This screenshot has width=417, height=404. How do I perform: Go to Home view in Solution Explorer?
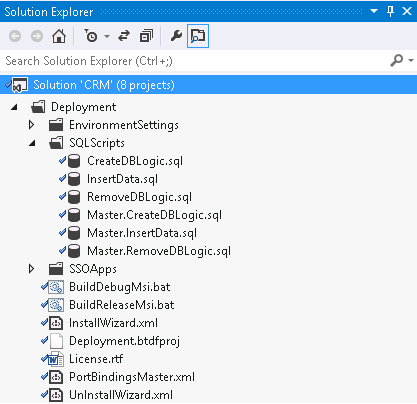(x=59, y=36)
